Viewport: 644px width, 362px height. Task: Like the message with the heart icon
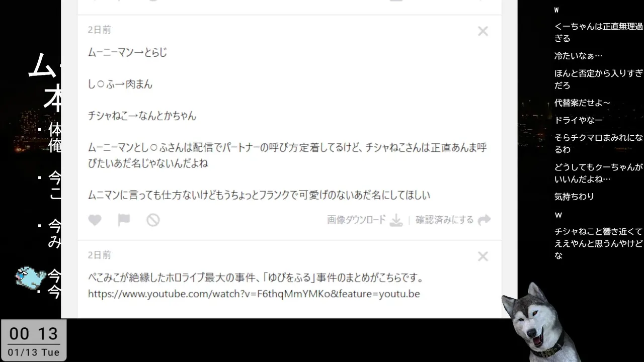(x=95, y=220)
